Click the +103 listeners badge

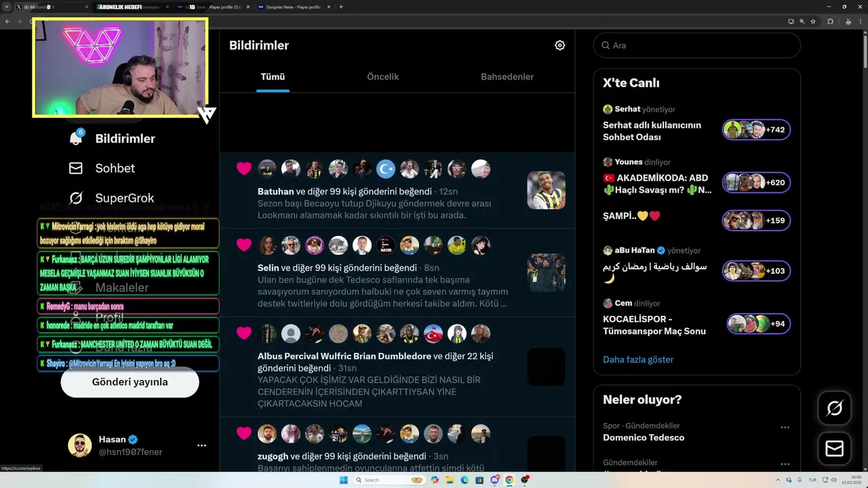point(756,270)
